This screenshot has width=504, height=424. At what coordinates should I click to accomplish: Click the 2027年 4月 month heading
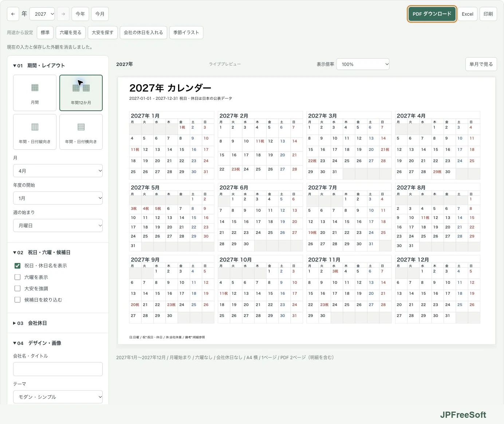coord(411,116)
